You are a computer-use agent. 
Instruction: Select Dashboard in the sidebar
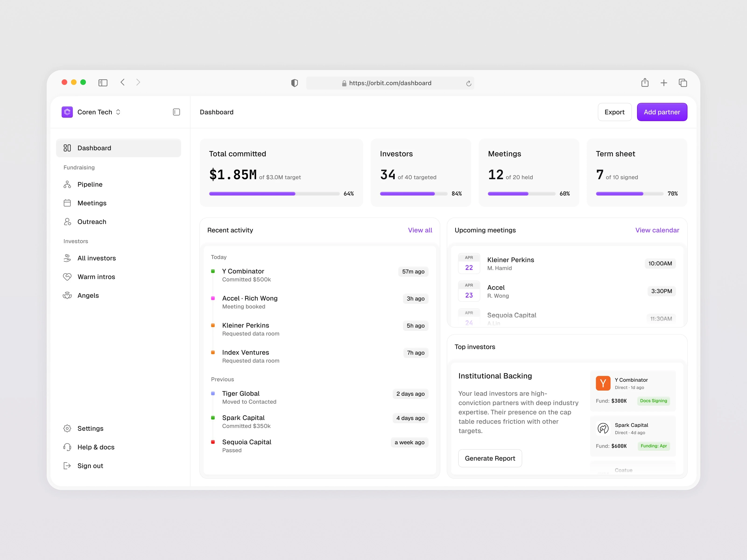[x=119, y=148]
